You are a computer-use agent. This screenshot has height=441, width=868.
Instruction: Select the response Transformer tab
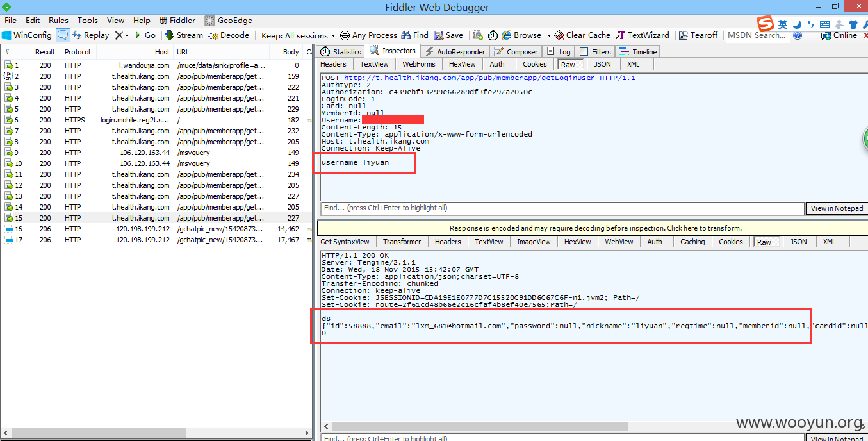(402, 242)
